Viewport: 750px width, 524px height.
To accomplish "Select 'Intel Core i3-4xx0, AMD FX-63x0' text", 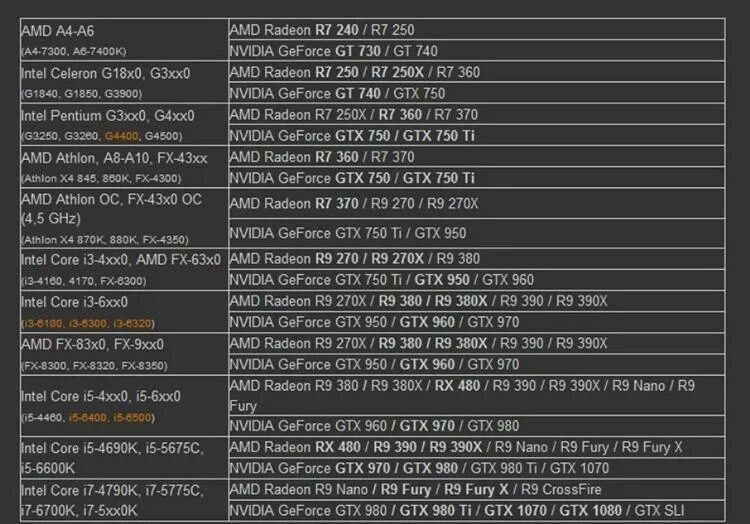I will (121, 260).
